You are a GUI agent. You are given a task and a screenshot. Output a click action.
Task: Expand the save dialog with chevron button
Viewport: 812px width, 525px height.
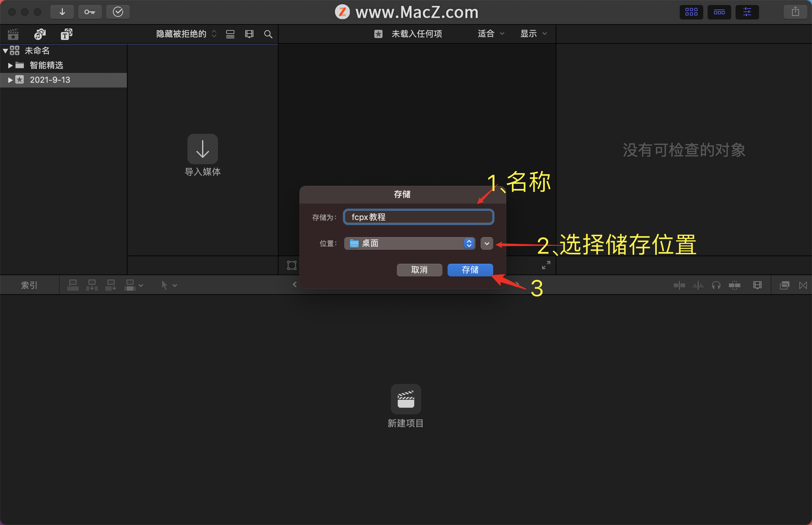point(487,243)
